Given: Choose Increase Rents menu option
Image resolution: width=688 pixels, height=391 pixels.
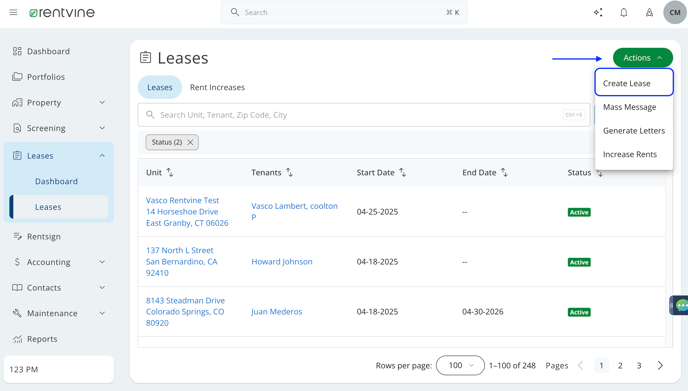Looking at the screenshot, I should 630,154.
